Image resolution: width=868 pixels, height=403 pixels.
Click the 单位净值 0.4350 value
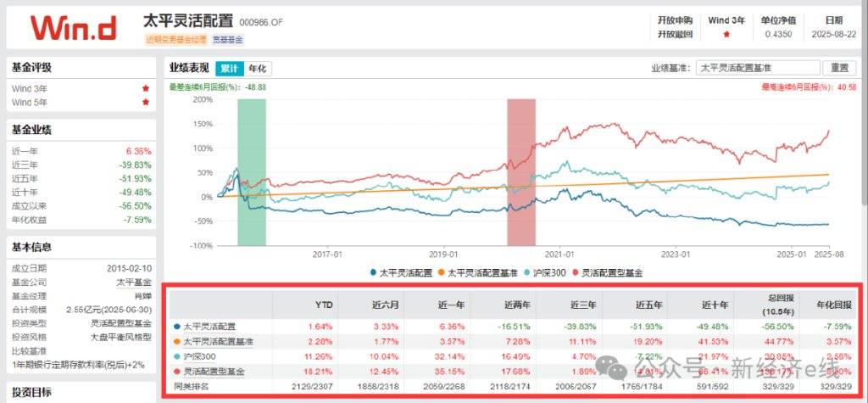coord(778,34)
